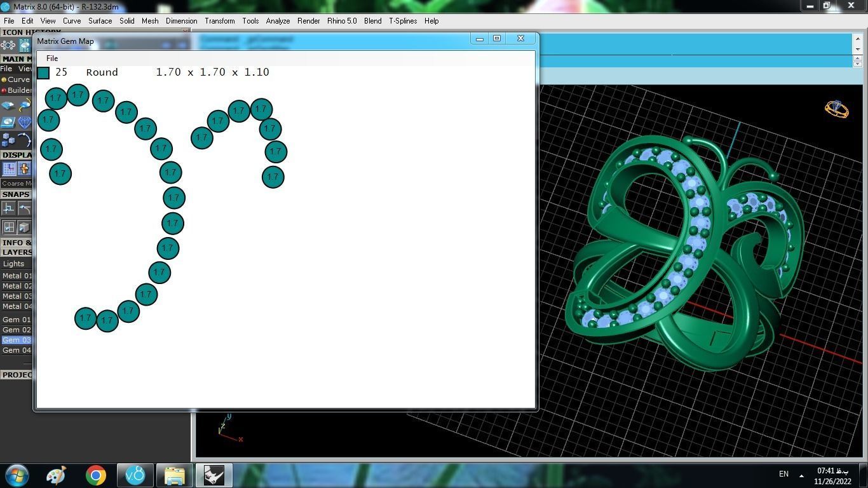This screenshot has width=868, height=488.
Task: Toggle the grid-square snap icon in Snaps
Action: point(9,227)
